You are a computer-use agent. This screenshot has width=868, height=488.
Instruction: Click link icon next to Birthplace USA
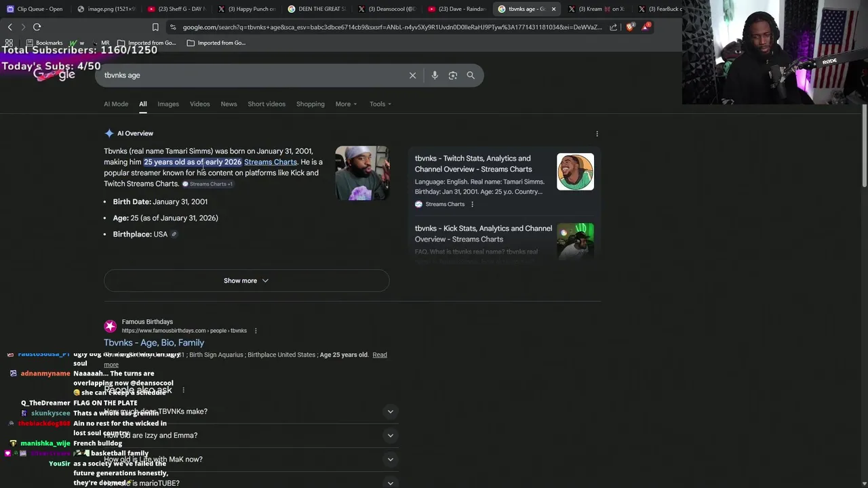pos(174,235)
